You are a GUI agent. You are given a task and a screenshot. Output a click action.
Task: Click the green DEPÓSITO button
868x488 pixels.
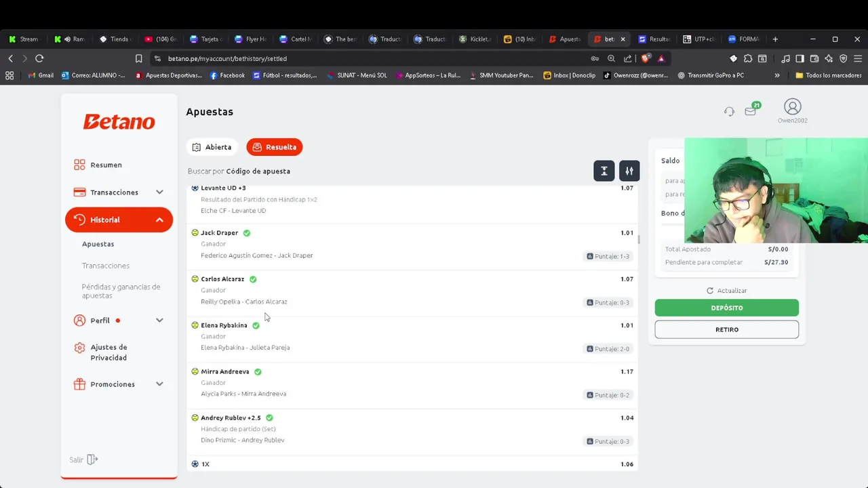tap(727, 308)
